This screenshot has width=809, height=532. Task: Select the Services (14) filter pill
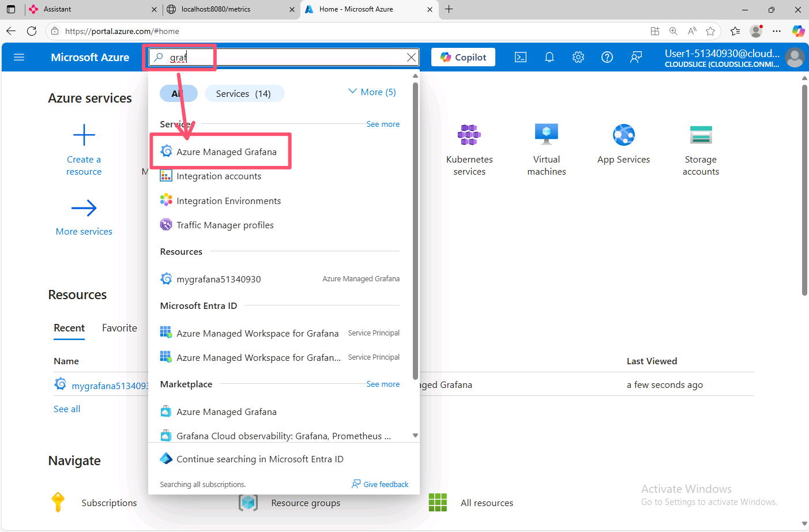tap(244, 94)
